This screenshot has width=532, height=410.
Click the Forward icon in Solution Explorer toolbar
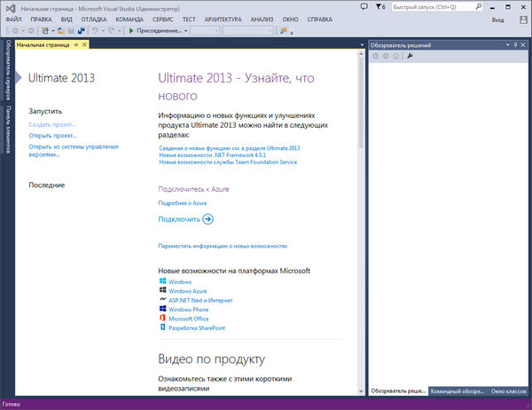386,56
